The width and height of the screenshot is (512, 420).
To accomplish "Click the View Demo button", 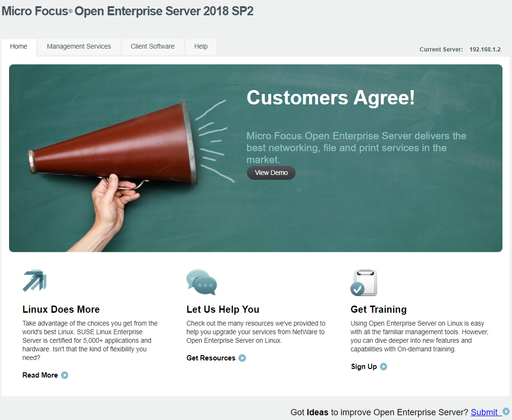I will (x=271, y=173).
